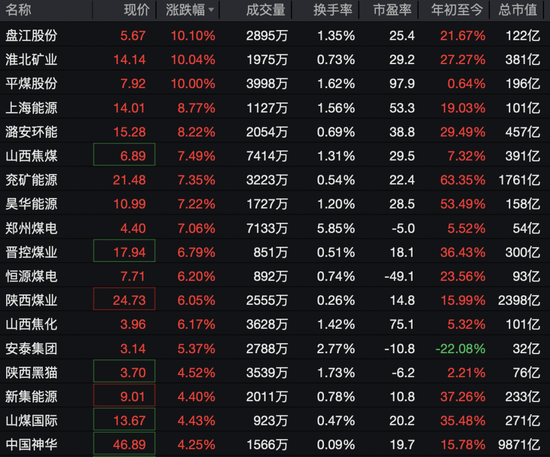This screenshot has width=550, height=457.
Task: Click the market cap 2398亿
Action: tap(519, 300)
